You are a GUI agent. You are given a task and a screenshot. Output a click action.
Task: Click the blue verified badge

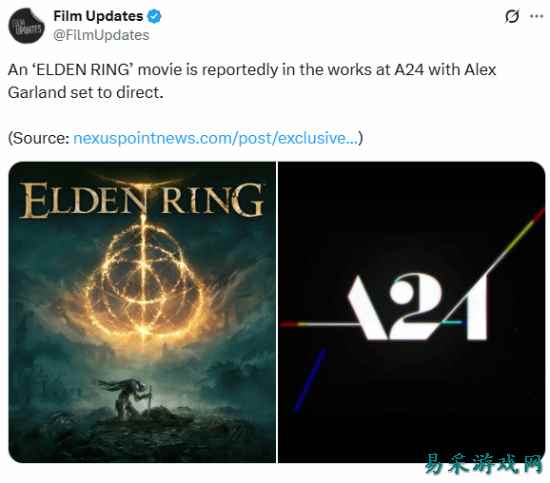[x=154, y=16]
